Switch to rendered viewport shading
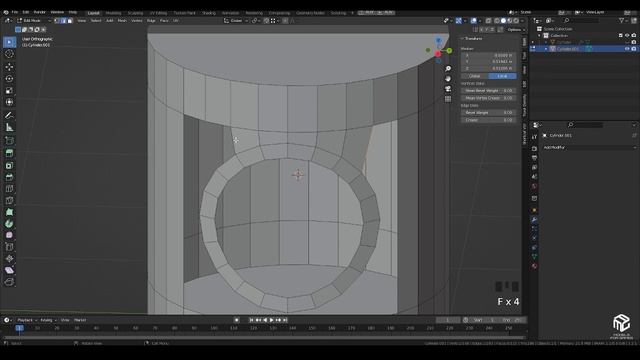 tap(516, 20)
